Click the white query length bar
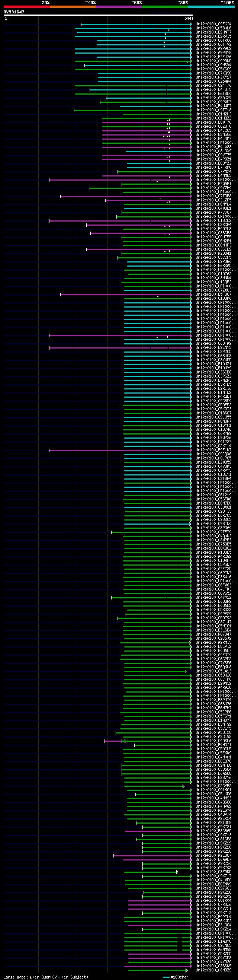 point(98,15)
